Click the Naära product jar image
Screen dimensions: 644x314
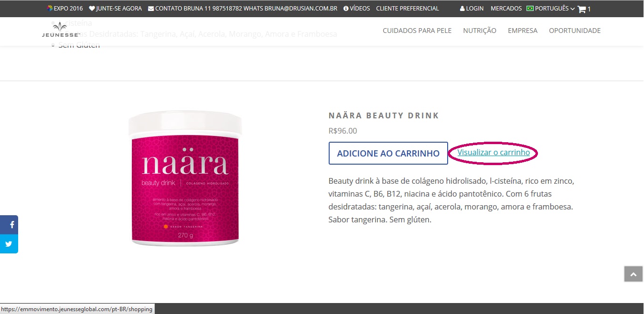tap(185, 178)
